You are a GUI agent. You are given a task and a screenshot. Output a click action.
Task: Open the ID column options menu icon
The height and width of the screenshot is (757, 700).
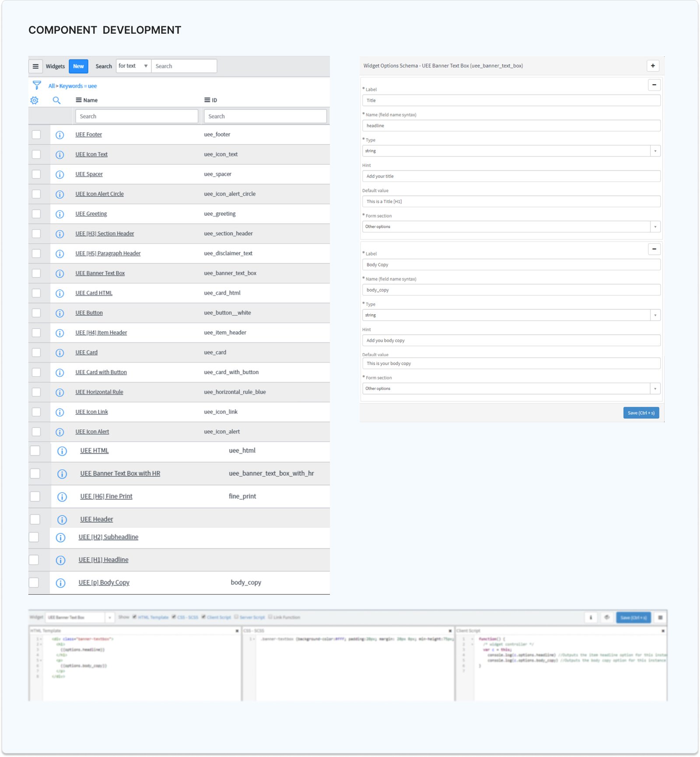click(207, 100)
